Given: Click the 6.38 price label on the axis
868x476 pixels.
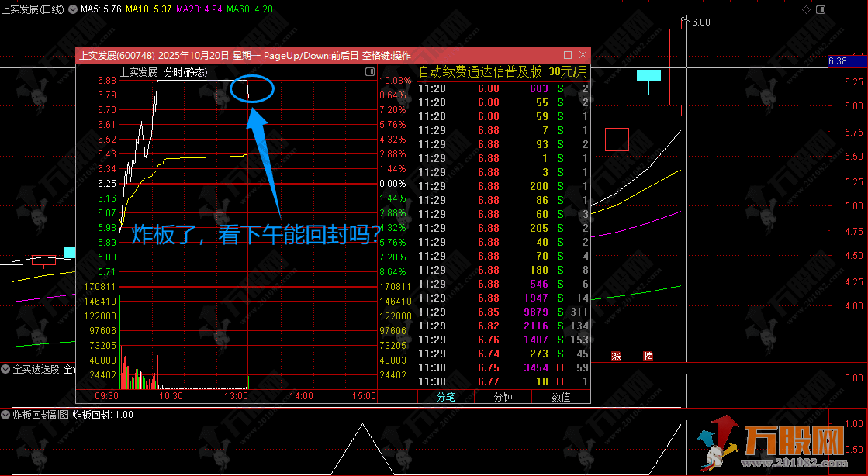Looking at the screenshot, I should point(838,61).
